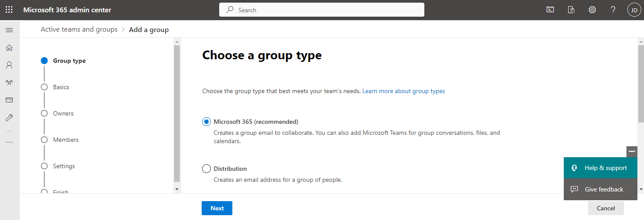The height and width of the screenshot is (220, 644).
Task: Jump to the Basics step
Action: pyautogui.click(x=55, y=87)
